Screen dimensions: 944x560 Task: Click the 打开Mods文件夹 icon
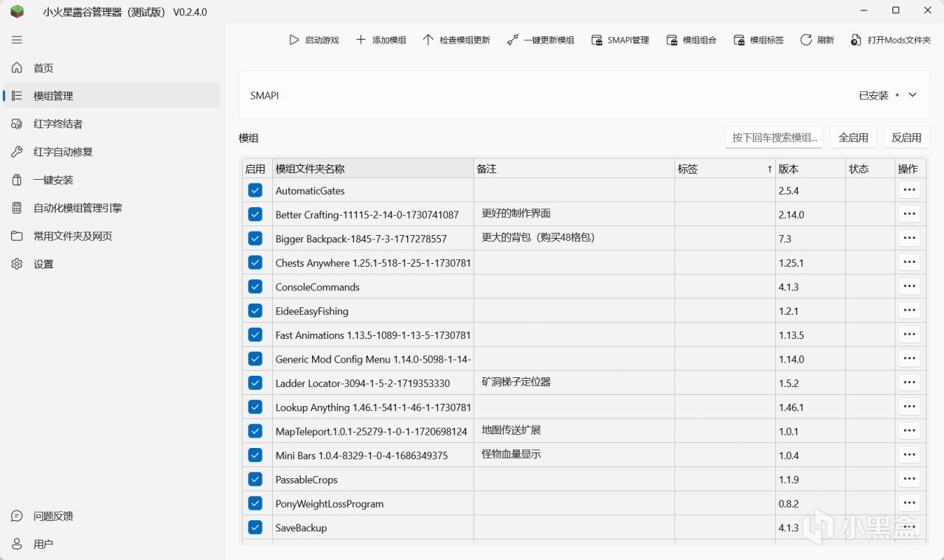pyautogui.click(x=856, y=40)
